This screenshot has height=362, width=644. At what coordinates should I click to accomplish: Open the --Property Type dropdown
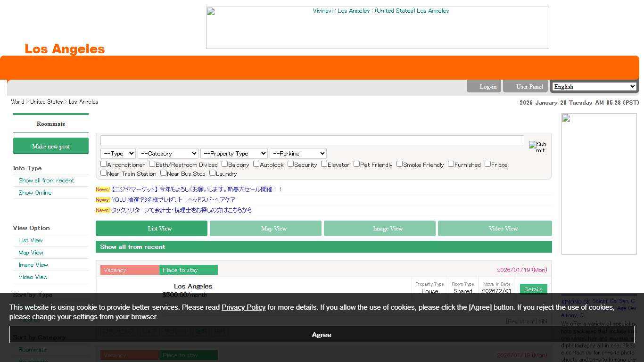click(234, 153)
